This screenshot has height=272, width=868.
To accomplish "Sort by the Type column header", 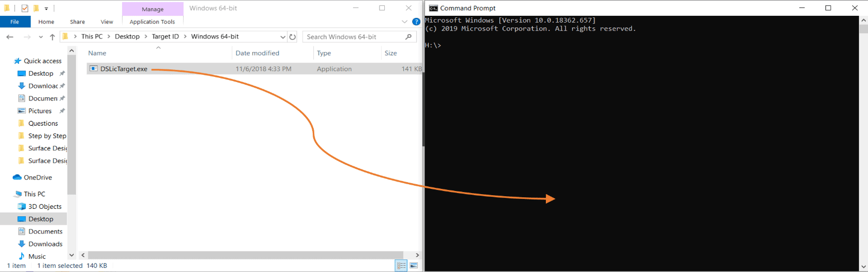I will [x=324, y=53].
